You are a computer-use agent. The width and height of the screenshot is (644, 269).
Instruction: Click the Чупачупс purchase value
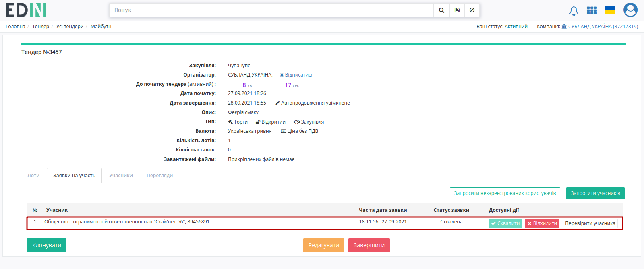click(239, 66)
